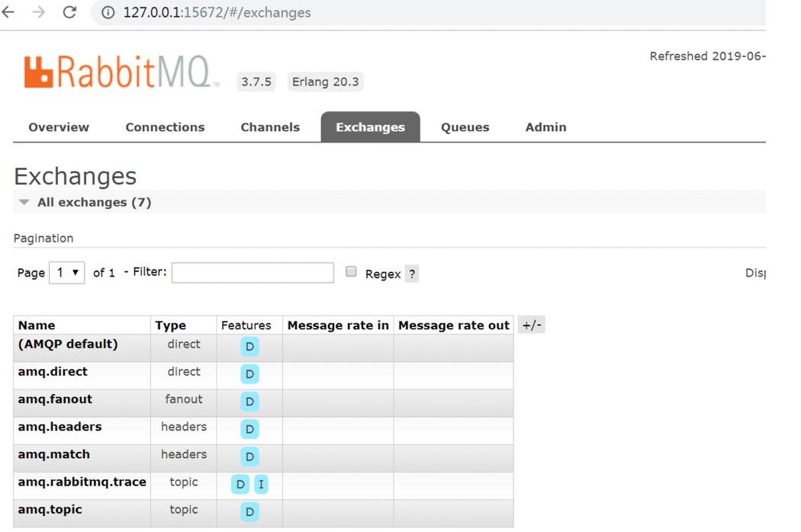
Task: Click the browser address bar URL
Action: [217, 12]
